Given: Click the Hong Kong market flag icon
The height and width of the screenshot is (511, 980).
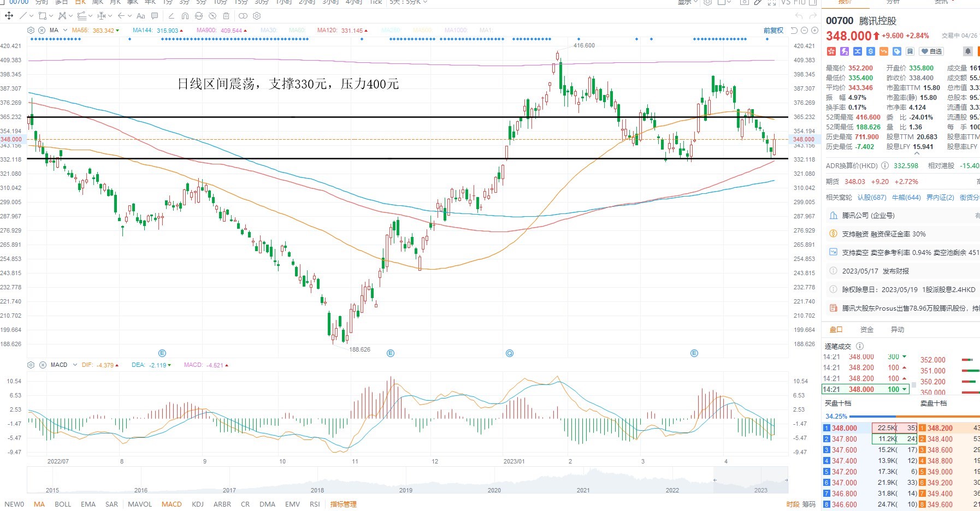Looking at the screenshot, I should click(831, 51).
